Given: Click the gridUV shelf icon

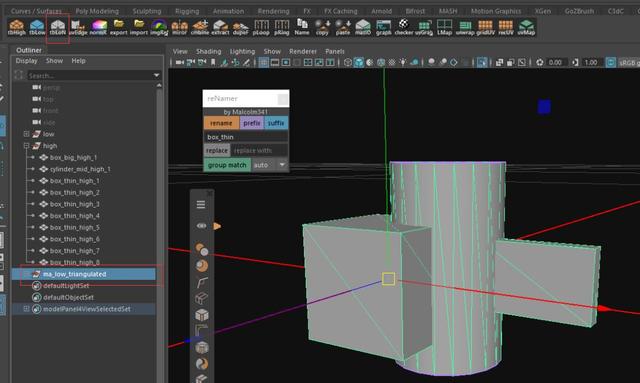Looking at the screenshot, I should [x=485, y=27].
